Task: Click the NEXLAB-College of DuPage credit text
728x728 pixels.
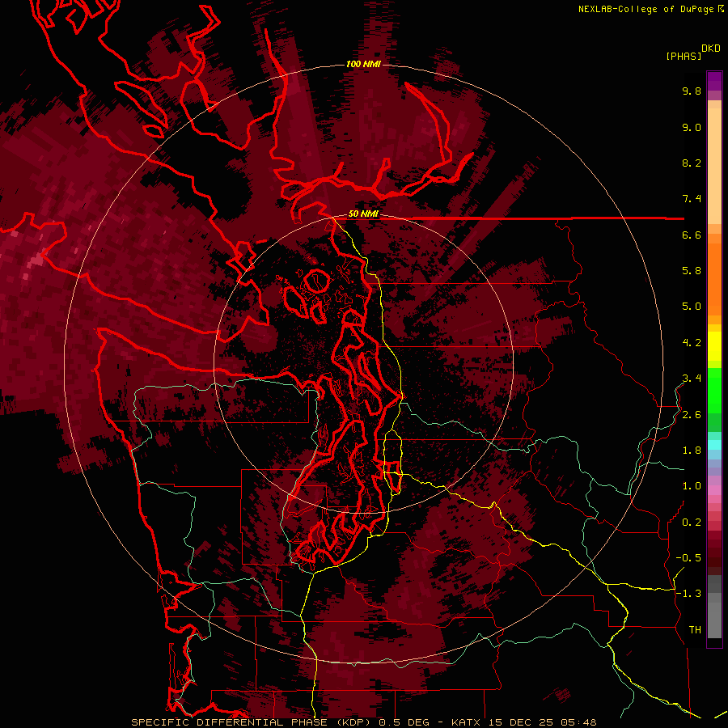Action: [645, 9]
